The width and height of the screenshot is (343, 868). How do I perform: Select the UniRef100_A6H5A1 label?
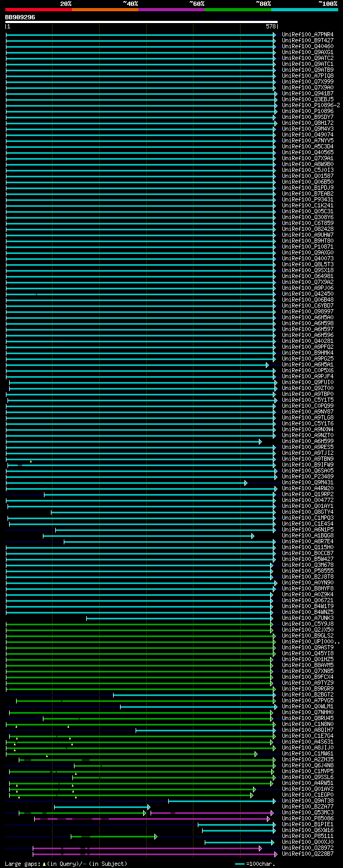tap(308, 365)
